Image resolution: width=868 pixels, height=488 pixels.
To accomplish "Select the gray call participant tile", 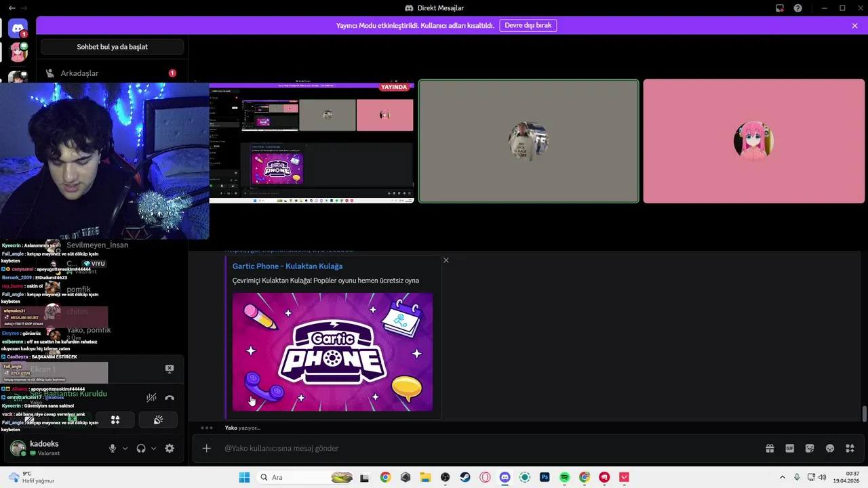I will click(528, 141).
